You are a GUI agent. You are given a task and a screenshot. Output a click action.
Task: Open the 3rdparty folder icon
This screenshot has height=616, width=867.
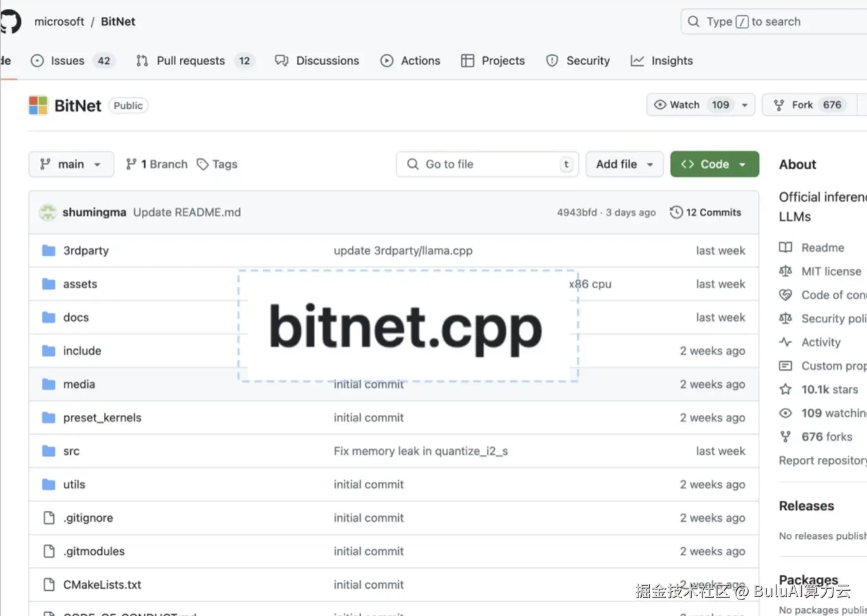pyautogui.click(x=49, y=250)
